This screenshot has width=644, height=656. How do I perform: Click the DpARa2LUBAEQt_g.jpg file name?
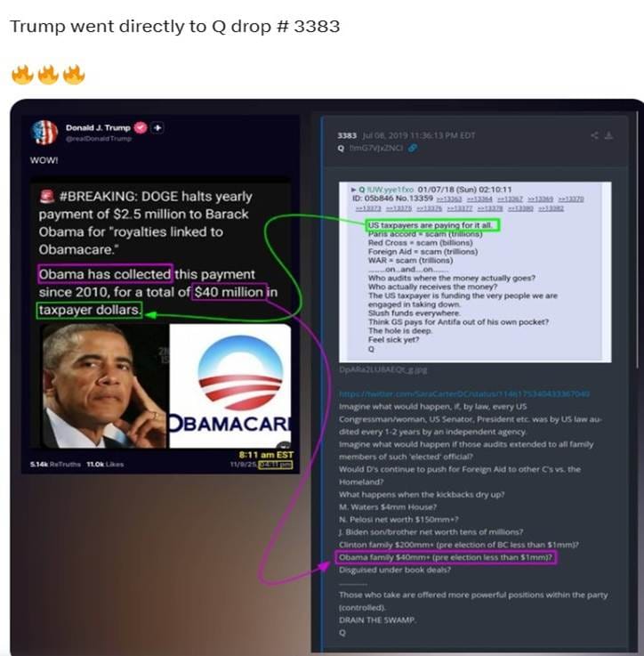[x=383, y=370]
